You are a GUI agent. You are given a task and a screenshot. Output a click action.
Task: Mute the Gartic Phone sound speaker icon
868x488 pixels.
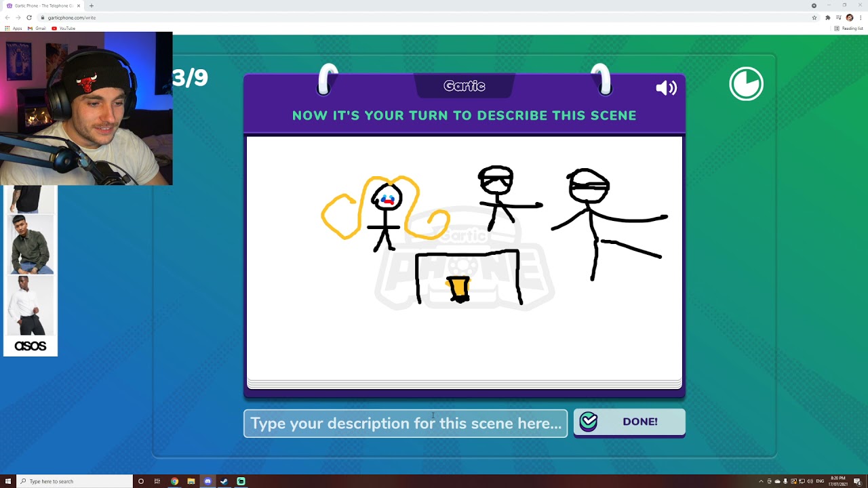666,88
